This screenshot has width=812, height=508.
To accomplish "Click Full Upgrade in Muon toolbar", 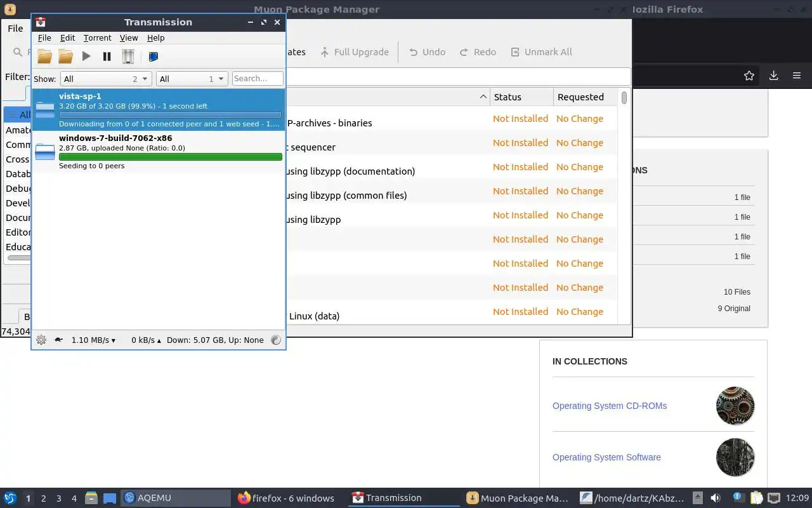I will pos(354,52).
